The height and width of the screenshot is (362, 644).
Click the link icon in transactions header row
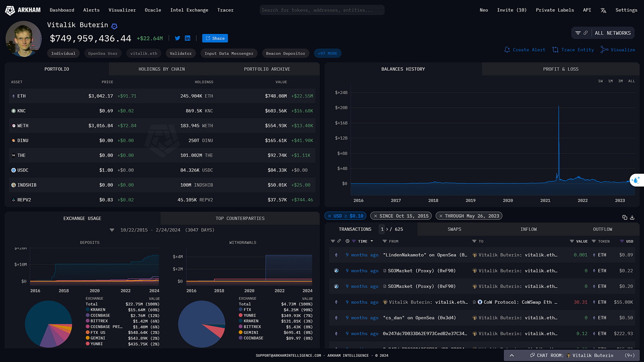[339, 241]
